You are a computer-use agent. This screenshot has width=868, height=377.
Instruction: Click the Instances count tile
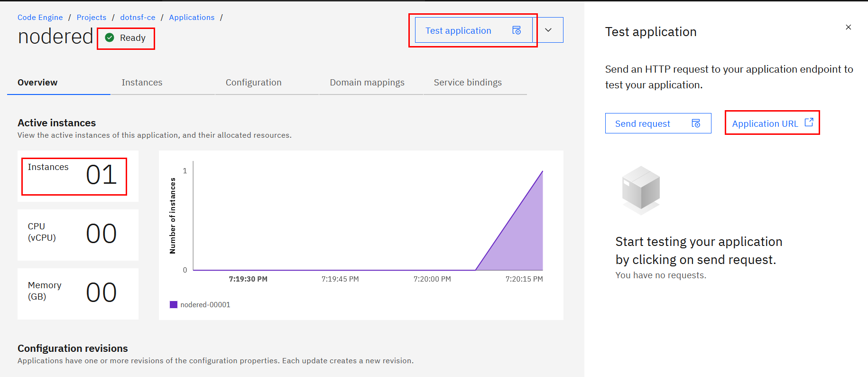[78, 176]
